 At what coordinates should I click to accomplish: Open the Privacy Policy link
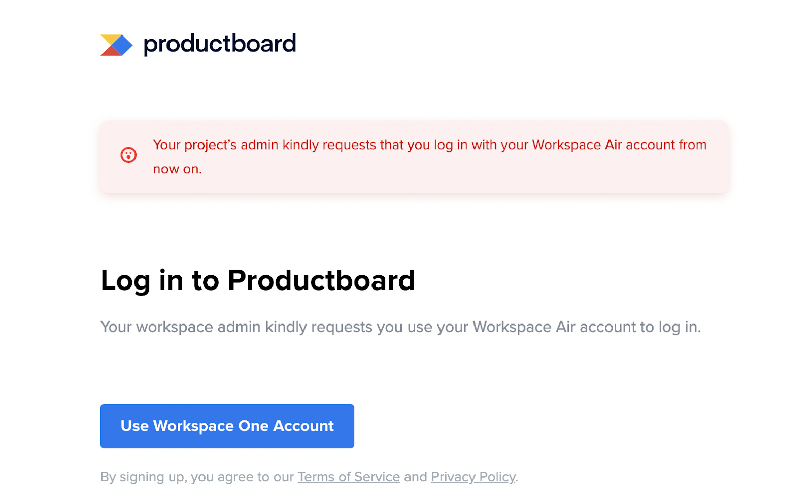473,477
